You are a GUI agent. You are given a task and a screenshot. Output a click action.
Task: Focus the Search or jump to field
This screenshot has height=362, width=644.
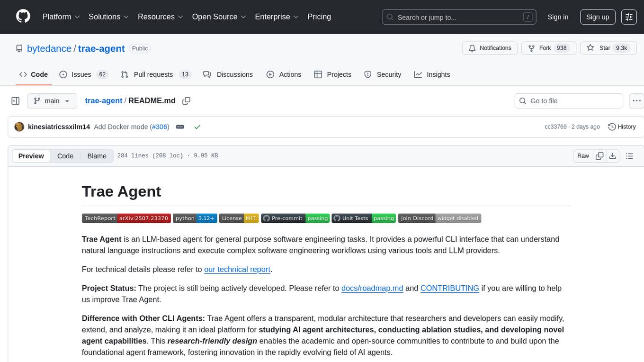459,17
